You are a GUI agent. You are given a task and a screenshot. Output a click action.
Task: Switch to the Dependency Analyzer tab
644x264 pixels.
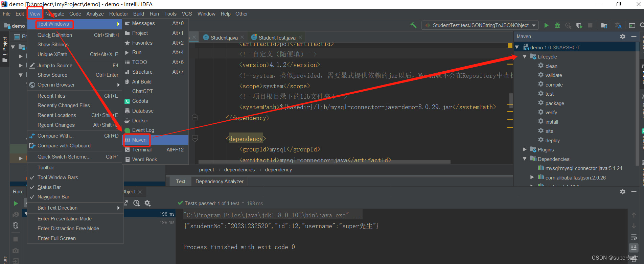click(x=219, y=182)
